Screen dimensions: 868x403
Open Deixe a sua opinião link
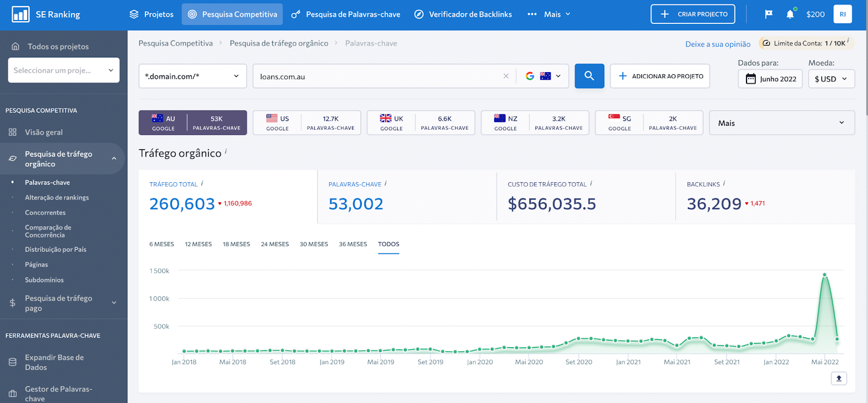(718, 44)
